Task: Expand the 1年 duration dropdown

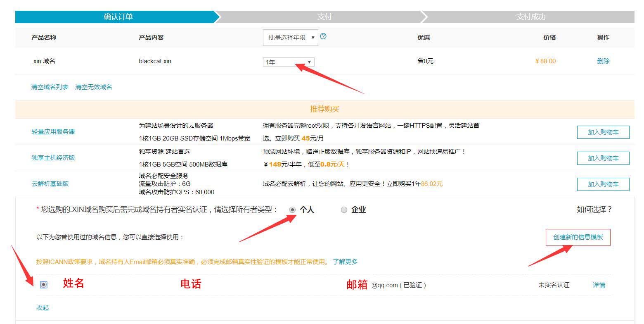Action: [289, 62]
